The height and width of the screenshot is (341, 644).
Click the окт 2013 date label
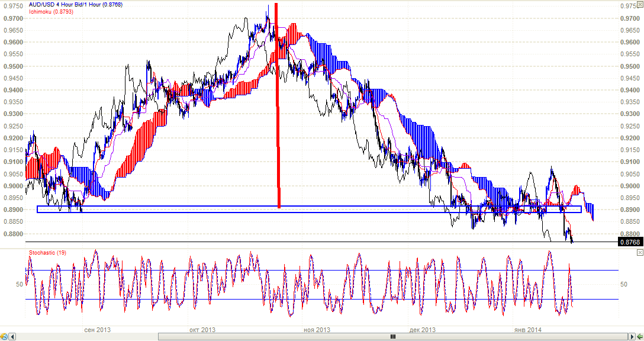pyautogui.click(x=202, y=329)
